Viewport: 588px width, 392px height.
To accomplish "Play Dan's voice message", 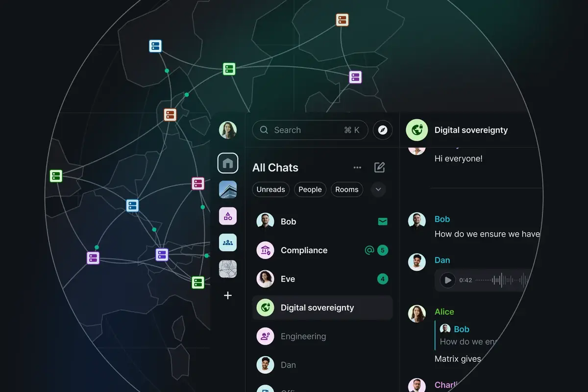I will click(x=447, y=280).
